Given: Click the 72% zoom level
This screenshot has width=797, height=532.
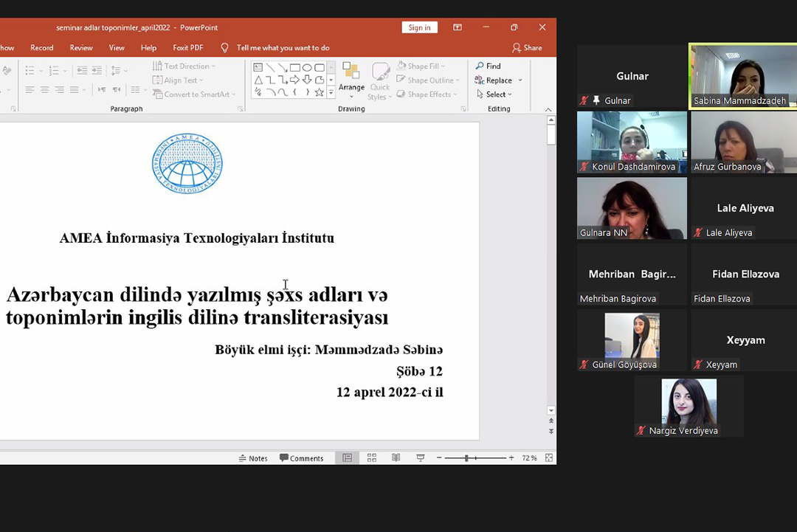Looking at the screenshot, I should (x=529, y=457).
